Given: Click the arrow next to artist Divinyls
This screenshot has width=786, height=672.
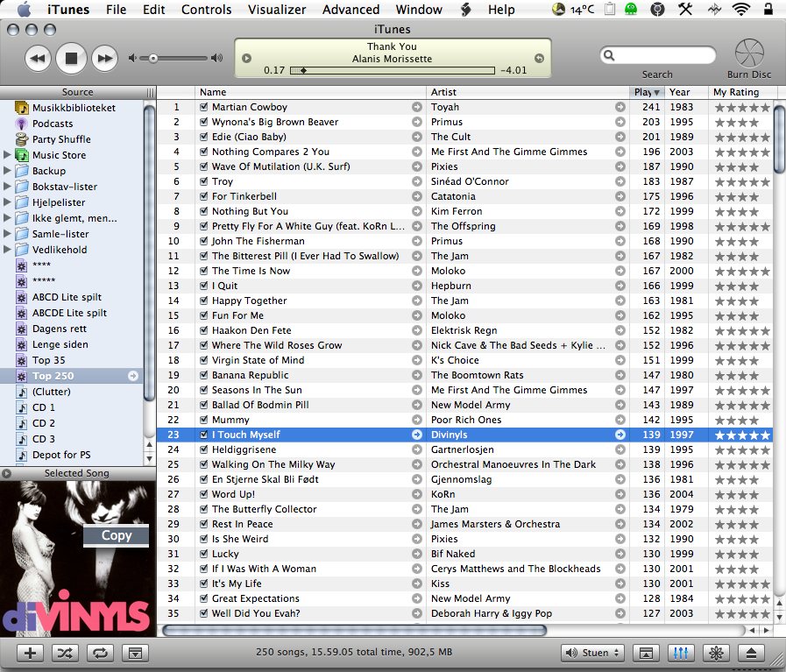Looking at the screenshot, I should 620,435.
